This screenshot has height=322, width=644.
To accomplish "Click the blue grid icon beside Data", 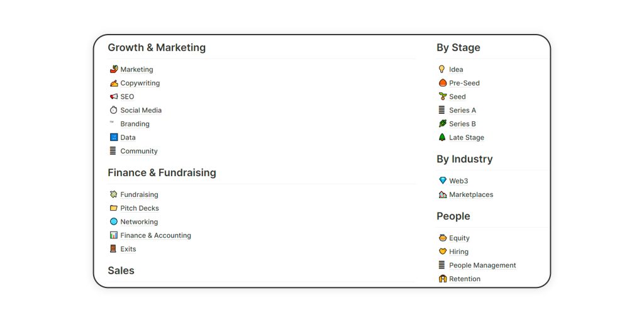I will click(114, 137).
